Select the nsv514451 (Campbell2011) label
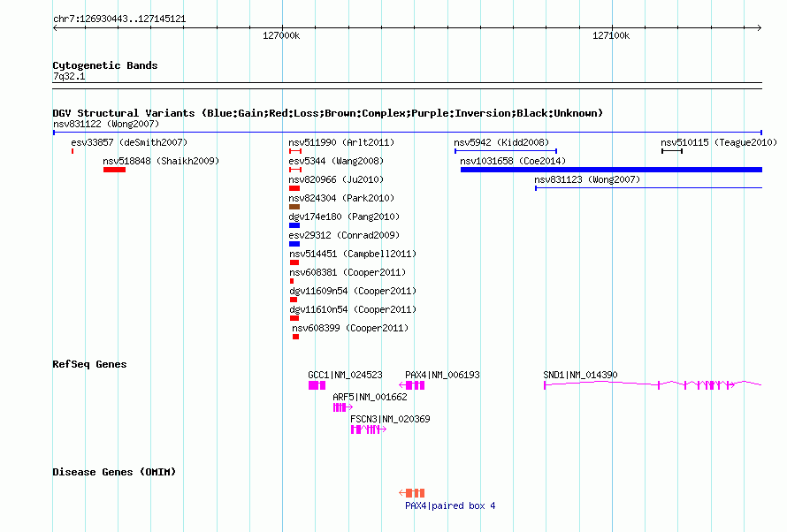Viewport: 787px width, 532px height. (x=353, y=254)
